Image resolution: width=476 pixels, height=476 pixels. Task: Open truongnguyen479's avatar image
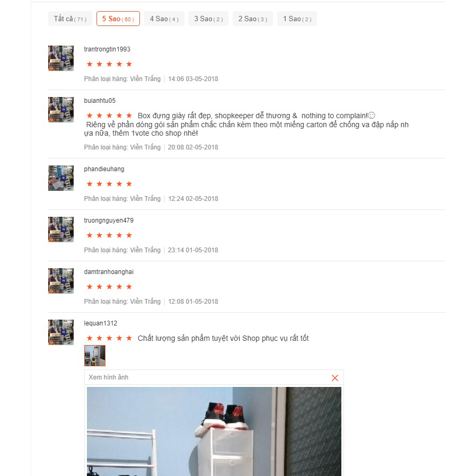(61, 230)
